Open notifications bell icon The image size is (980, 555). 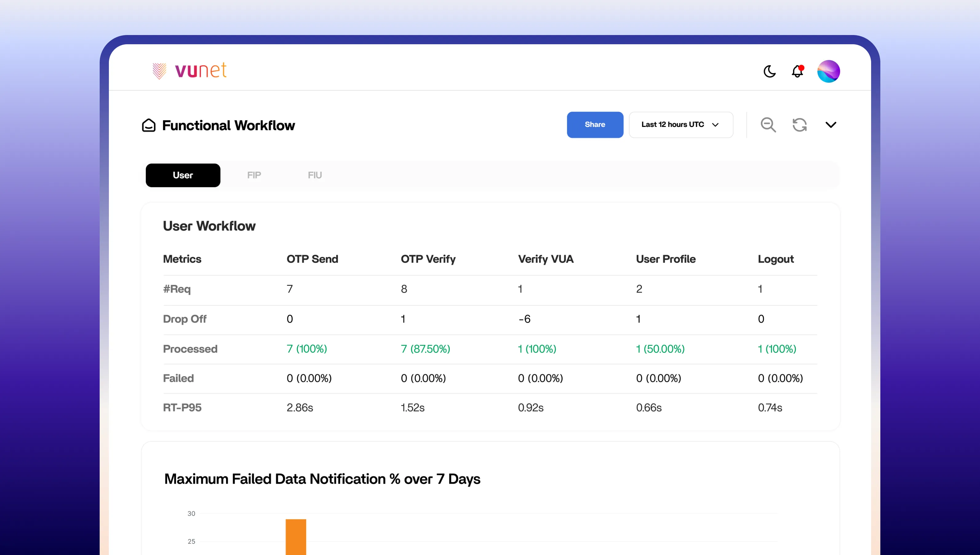tap(797, 71)
